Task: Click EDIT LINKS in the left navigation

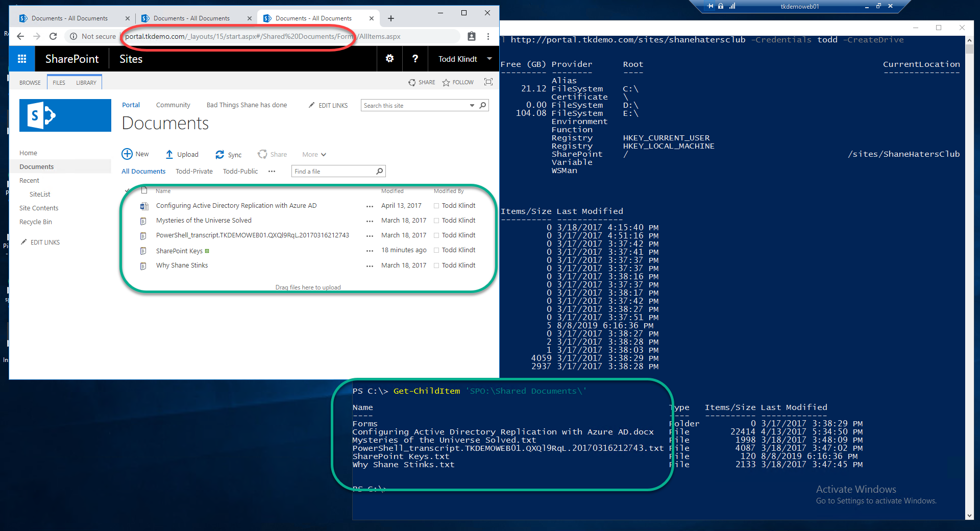Action: click(x=45, y=242)
